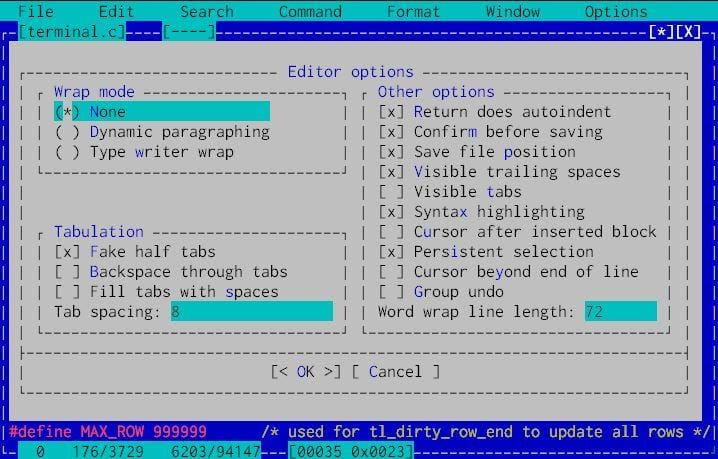The width and height of the screenshot is (718, 459).
Task: Toggle Confirm before saving
Action: point(490,132)
